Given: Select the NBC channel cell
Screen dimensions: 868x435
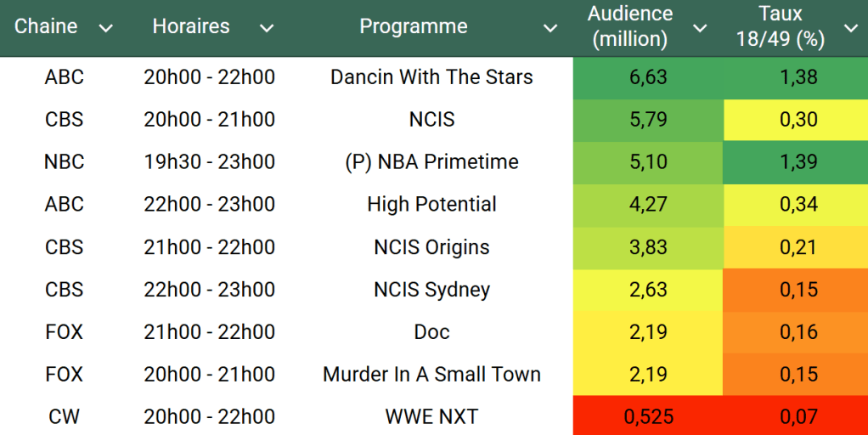Looking at the screenshot, I should [x=65, y=162].
